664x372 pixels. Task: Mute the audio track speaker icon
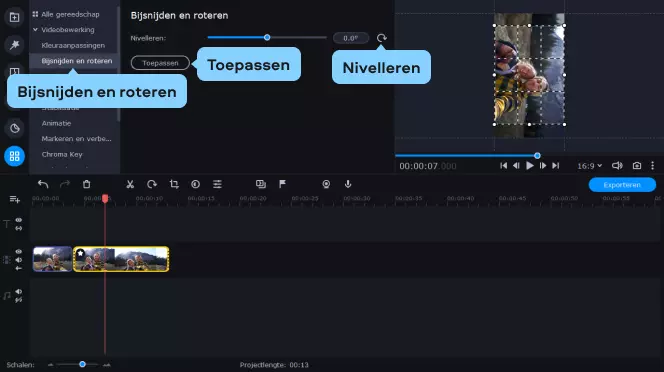coord(19,291)
